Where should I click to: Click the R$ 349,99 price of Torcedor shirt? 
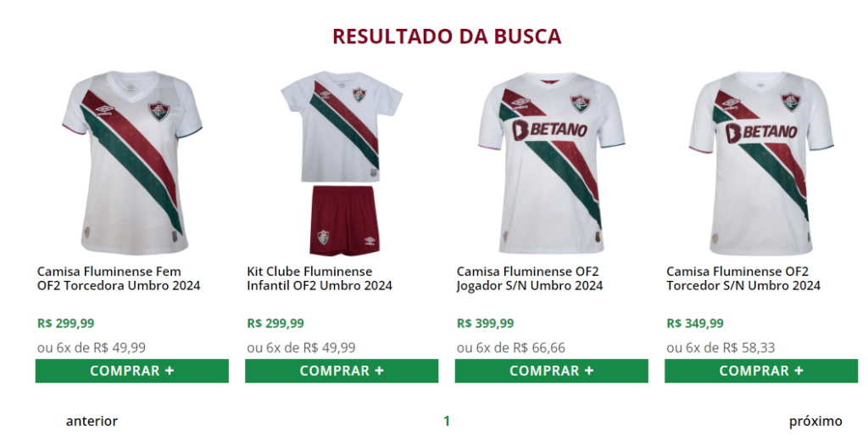(x=695, y=323)
